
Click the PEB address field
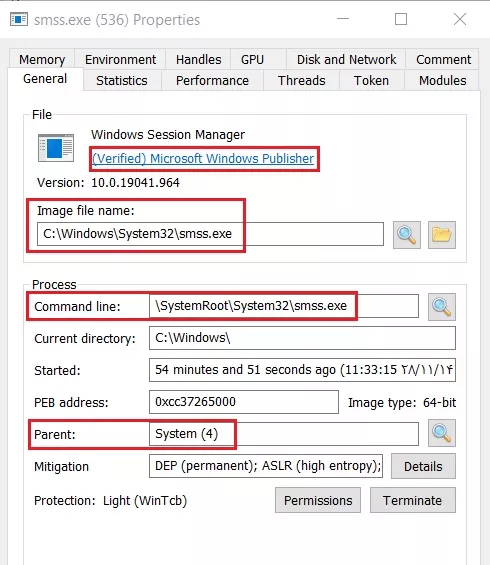(244, 402)
